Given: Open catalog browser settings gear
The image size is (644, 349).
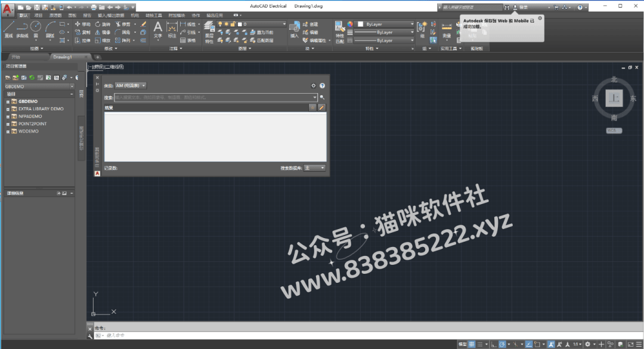Looking at the screenshot, I should pos(314,86).
